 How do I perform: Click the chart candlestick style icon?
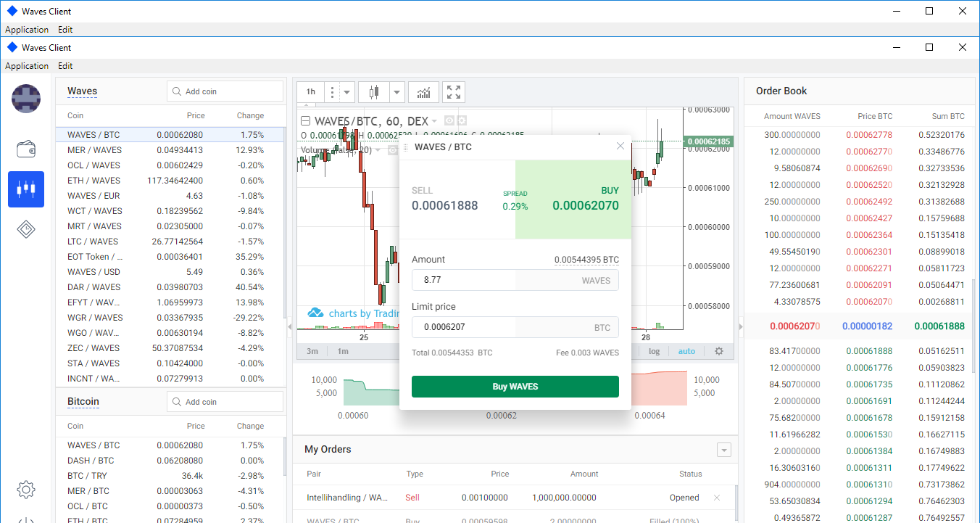(374, 92)
